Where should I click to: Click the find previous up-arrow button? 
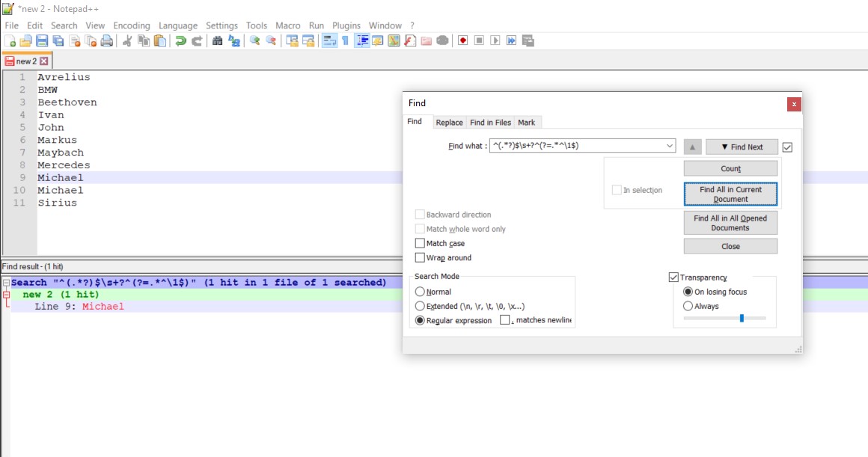(x=692, y=147)
